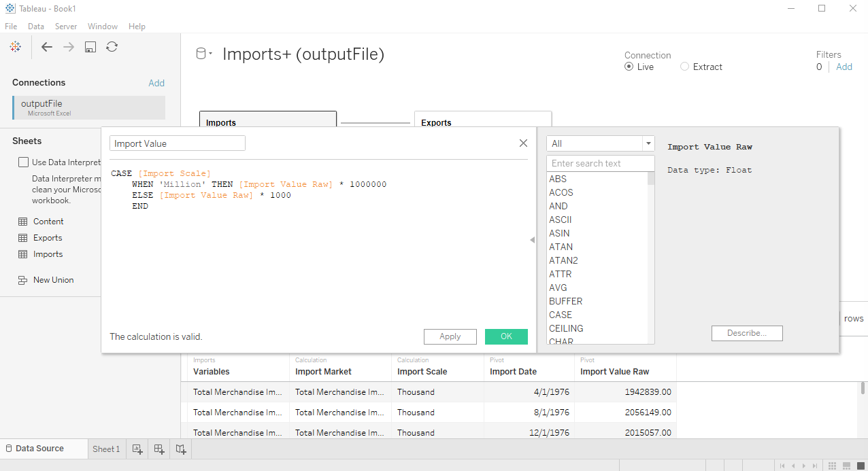
Task: Click the back arrow in toolbar
Action: tap(46, 47)
